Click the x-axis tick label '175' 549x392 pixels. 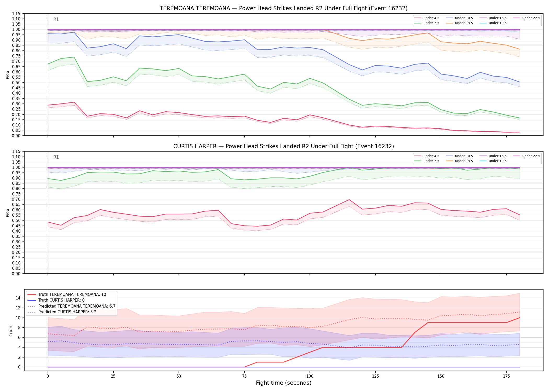[506, 376]
